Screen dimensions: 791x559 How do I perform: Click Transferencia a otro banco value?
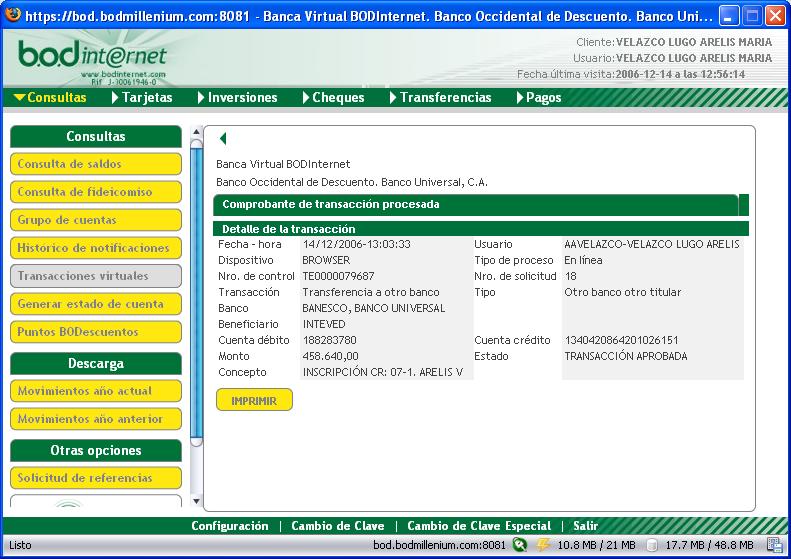[x=371, y=292]
